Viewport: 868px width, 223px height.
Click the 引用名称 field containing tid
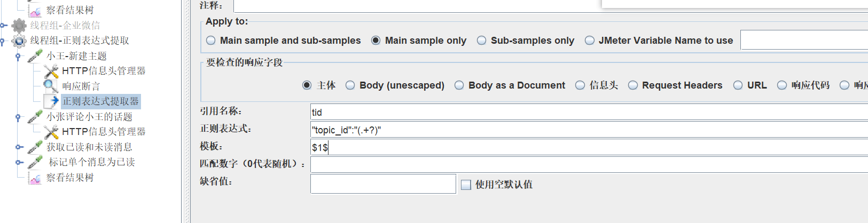pos(588,112)
